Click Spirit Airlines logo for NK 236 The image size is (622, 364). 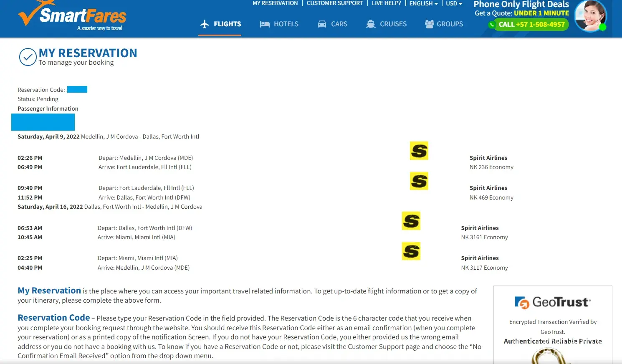[419, 151]
